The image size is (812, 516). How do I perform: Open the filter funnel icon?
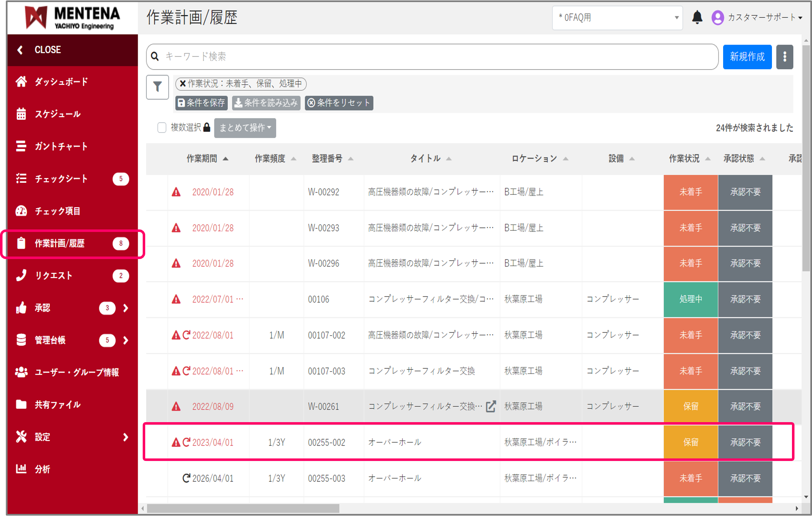157,87
